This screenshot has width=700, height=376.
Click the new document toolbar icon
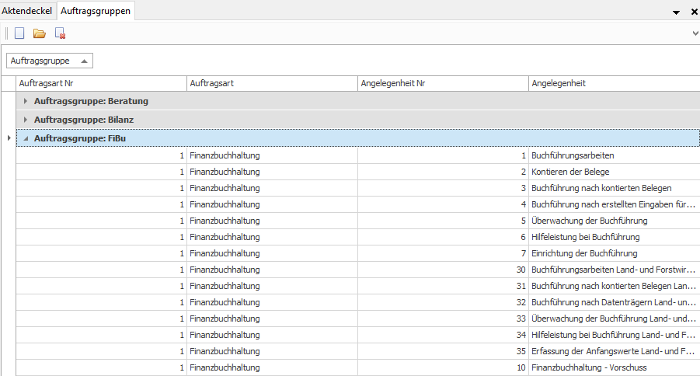pos(19,33)
